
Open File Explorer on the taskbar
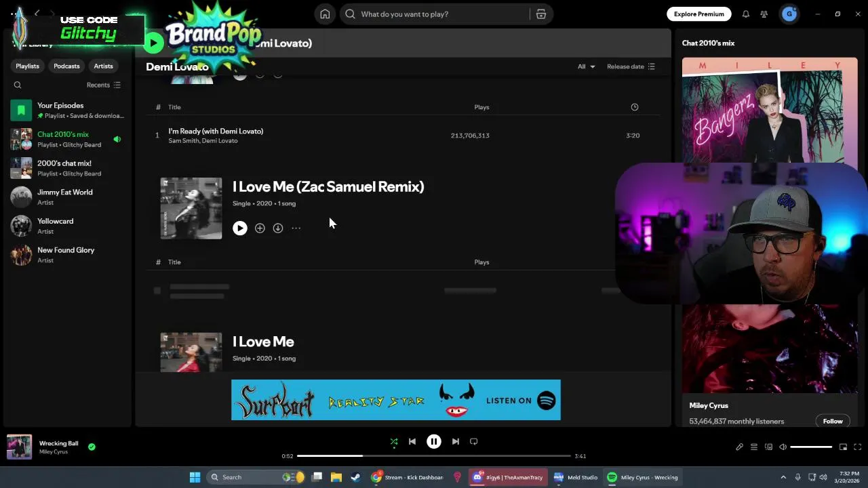click(x=336, y=477)
